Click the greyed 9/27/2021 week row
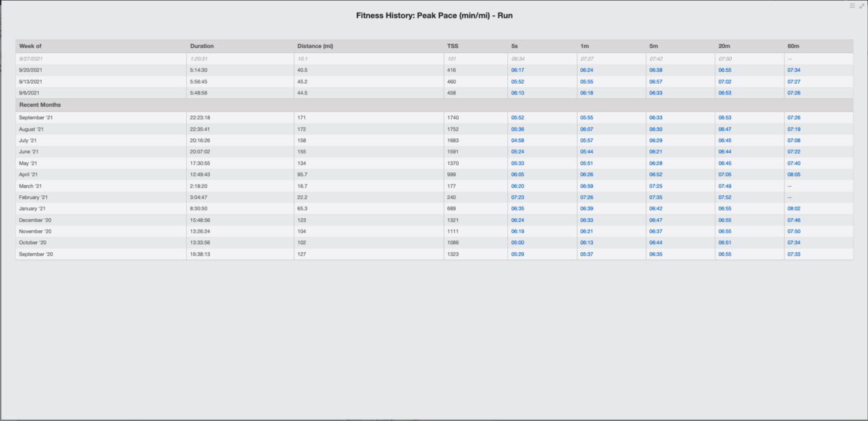 (31, 59)
